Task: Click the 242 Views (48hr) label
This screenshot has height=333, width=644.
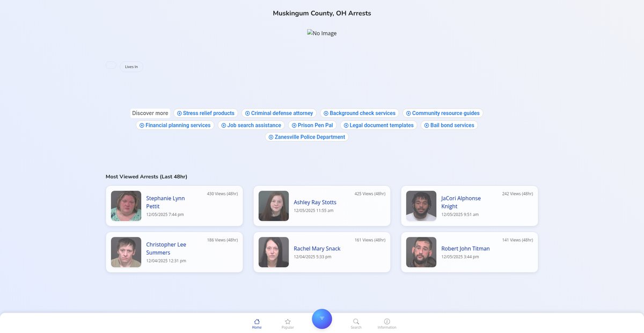Action: (517, 194)
